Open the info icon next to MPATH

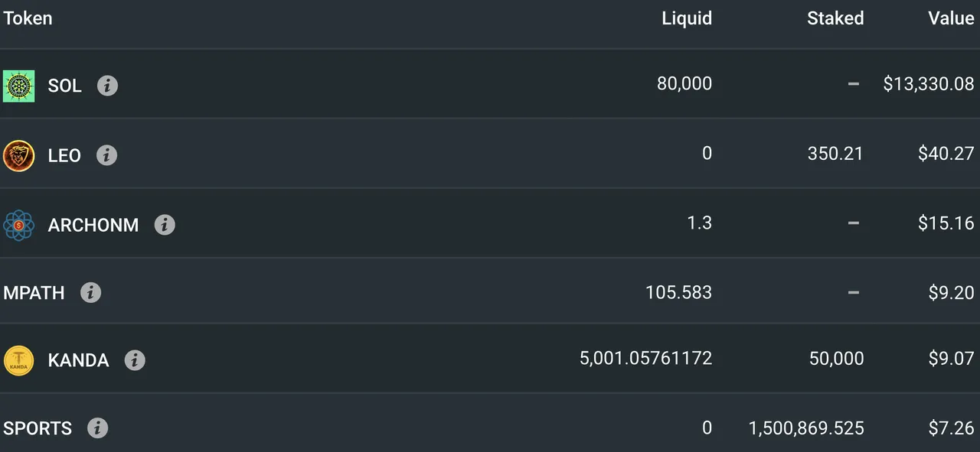pyautogui.click(x=90, y=292)
